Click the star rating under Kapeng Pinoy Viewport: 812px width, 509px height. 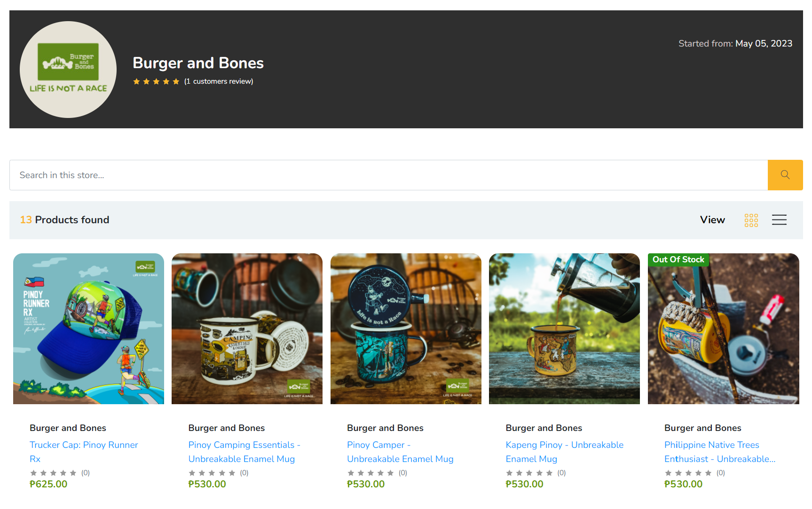529,473
